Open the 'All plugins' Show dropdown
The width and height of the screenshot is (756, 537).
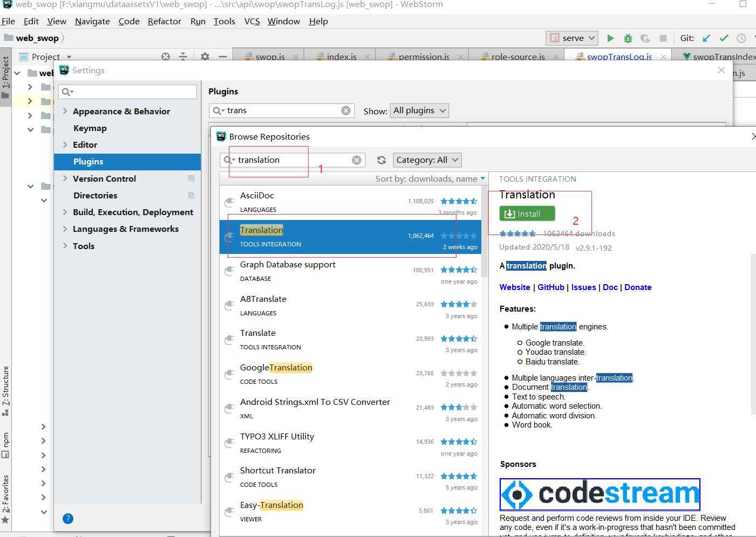coord(419,111)
